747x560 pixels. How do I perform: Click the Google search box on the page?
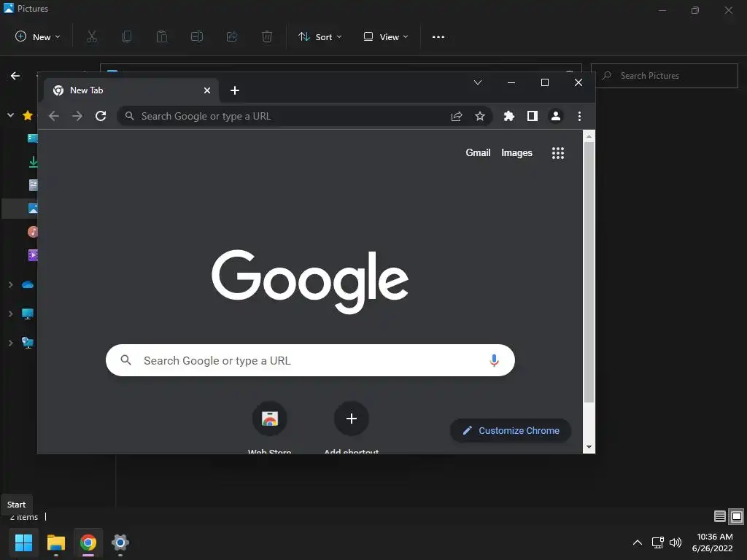pos(310,360)
